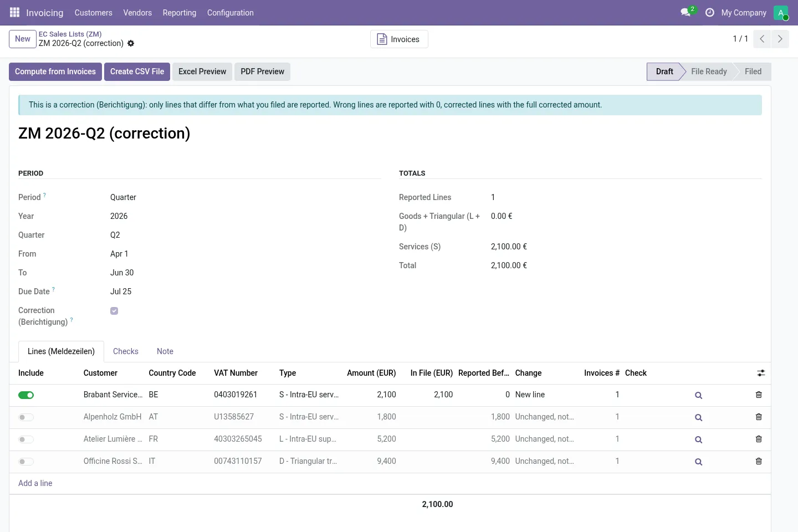Open the apps grid menu icon
798x532 pixels.
[x=15, y=12]
